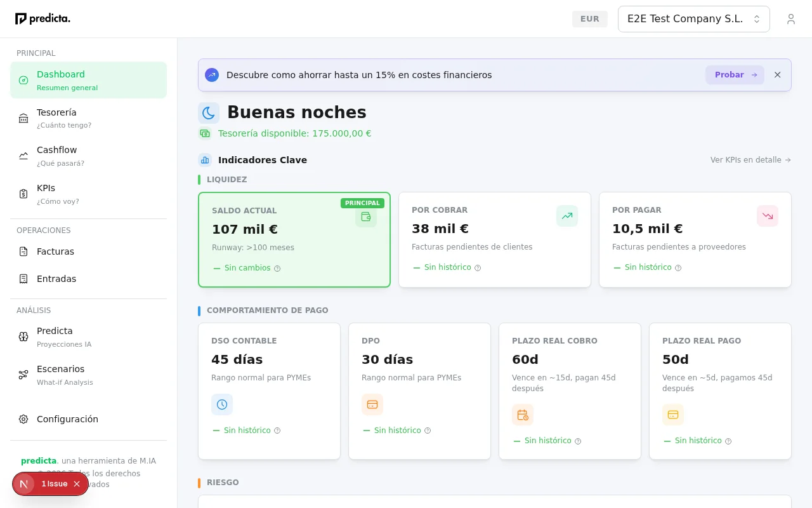The width and height of the screenshot is (812, 508).
Task: Dismiss the savings banner
Action: click(777, 74)
